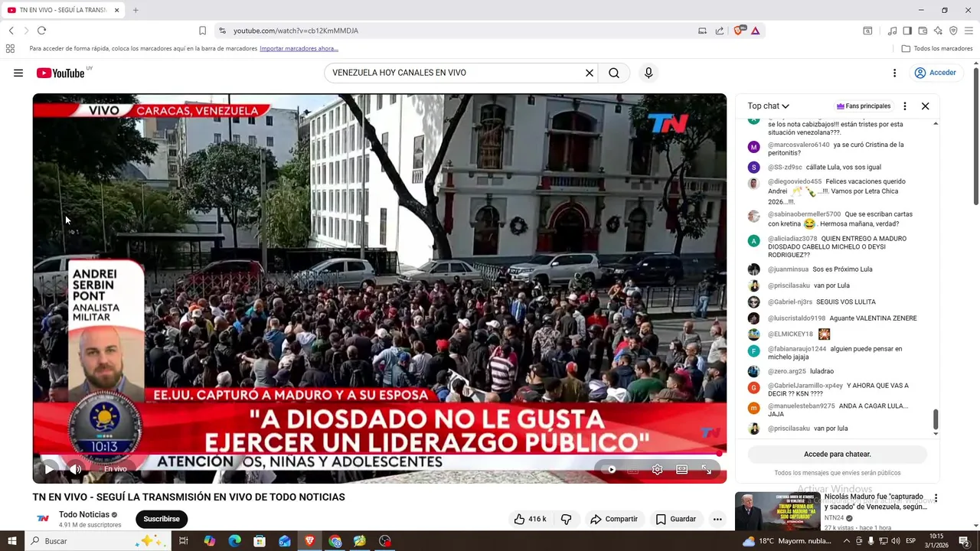Reload the page with refresh icon

pyautogui.click(x=41, y=31)
